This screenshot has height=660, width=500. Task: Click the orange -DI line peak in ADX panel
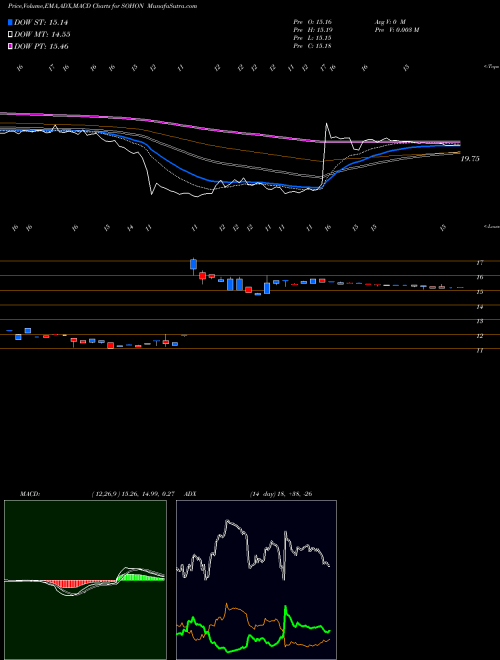click(x=227, y=605)
